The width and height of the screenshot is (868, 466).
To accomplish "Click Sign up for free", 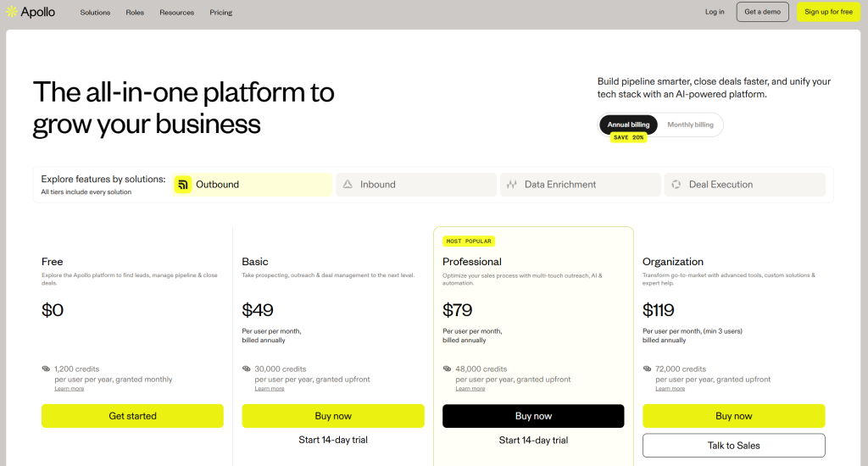I will click(x=828, y=12).
